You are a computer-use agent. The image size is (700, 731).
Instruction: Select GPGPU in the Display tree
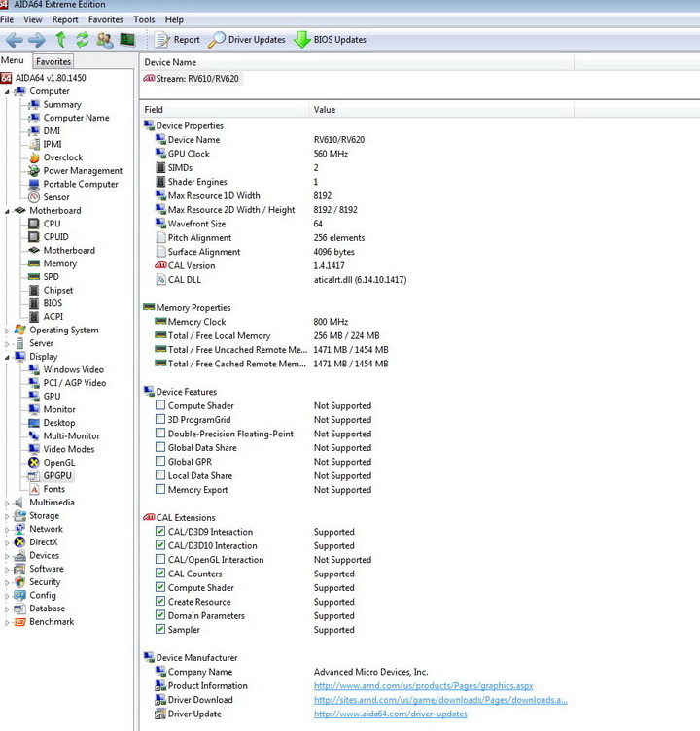[57, 475]
